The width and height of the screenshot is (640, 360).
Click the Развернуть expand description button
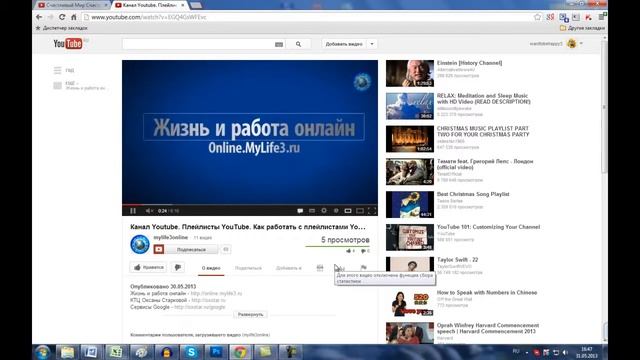point(251,315)
